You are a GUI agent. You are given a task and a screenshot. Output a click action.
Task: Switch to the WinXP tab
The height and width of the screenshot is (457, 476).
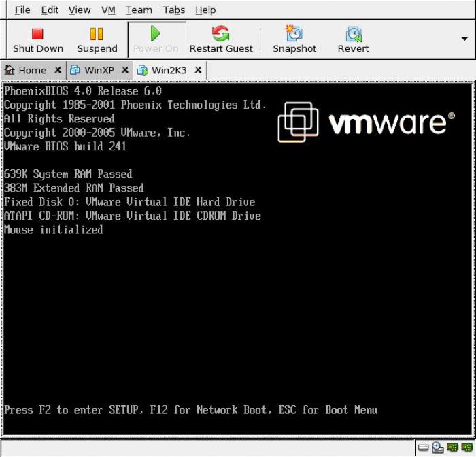point(99,71)
